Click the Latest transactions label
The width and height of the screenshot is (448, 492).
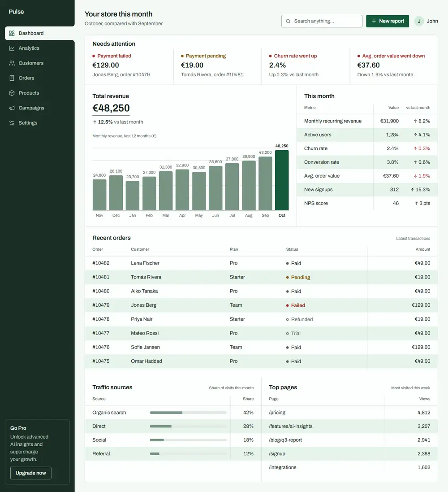coord(413,239)
